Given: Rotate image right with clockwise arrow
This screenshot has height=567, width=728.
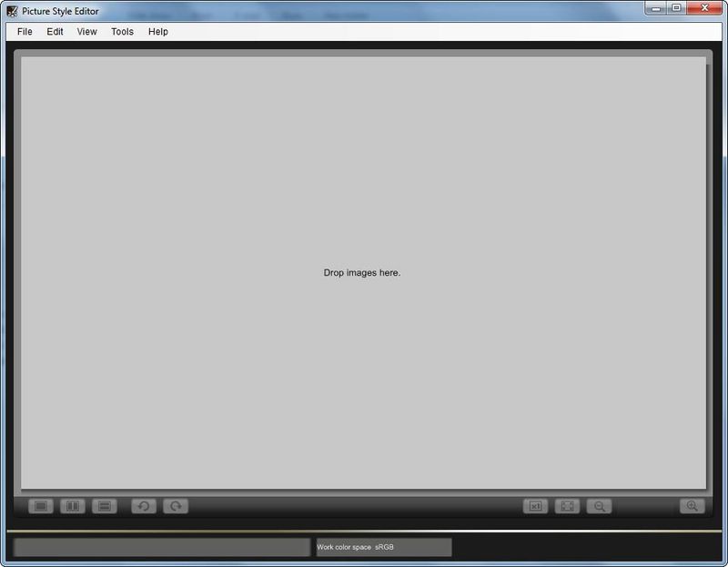Looking at the screenshot, I should click(x=176, y=506).
